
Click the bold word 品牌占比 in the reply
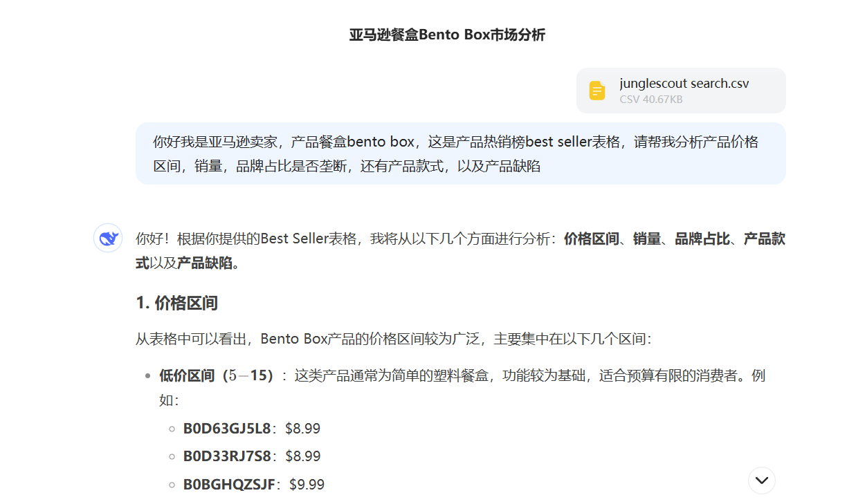click(x=702, y=239)
